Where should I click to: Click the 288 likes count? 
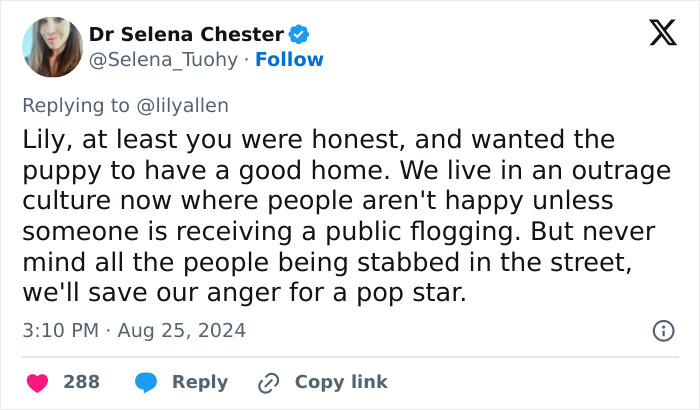(81, 382)
